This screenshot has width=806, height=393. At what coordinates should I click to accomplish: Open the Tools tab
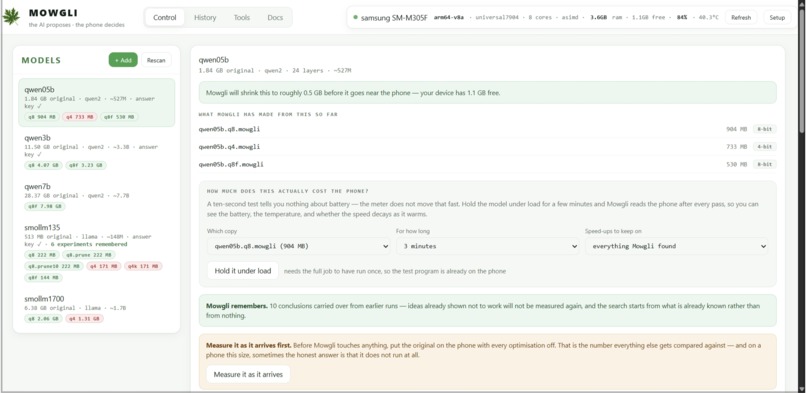(x=242, y=17)
